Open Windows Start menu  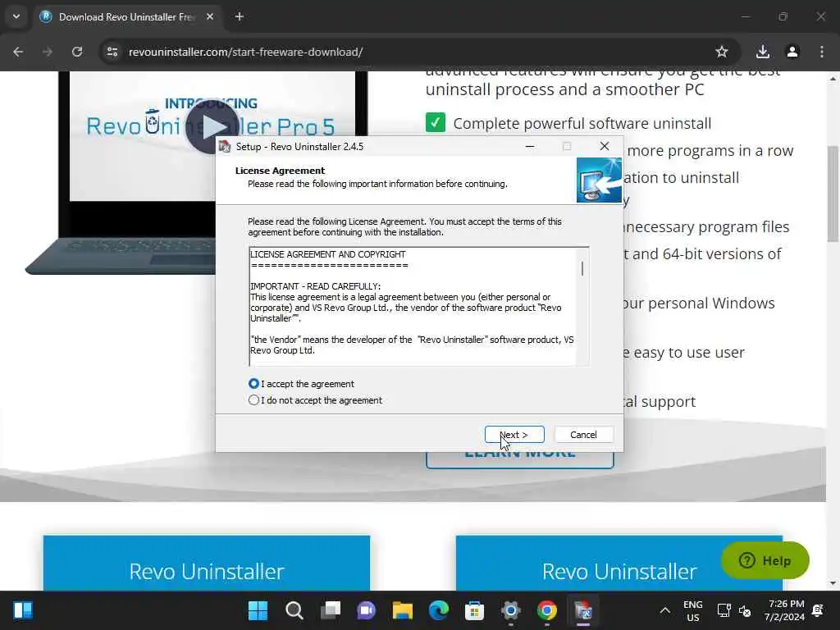click(x=258, y=610)
